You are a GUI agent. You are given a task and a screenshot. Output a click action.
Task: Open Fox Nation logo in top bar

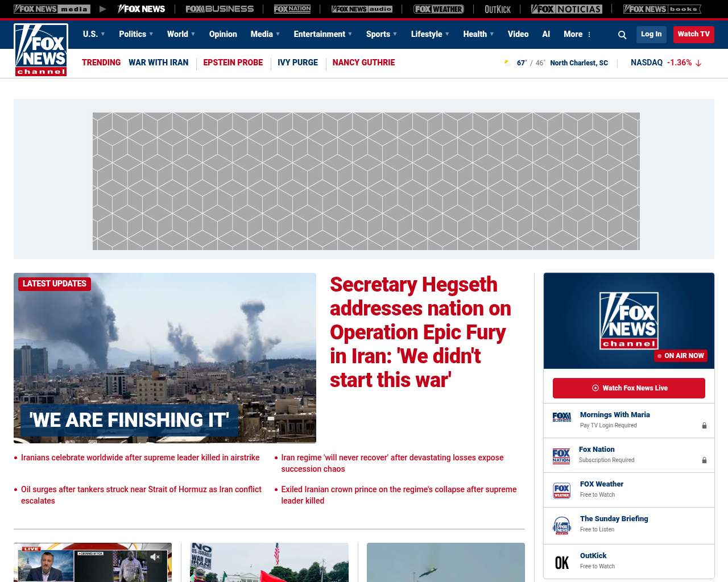(x=292, y=9)
